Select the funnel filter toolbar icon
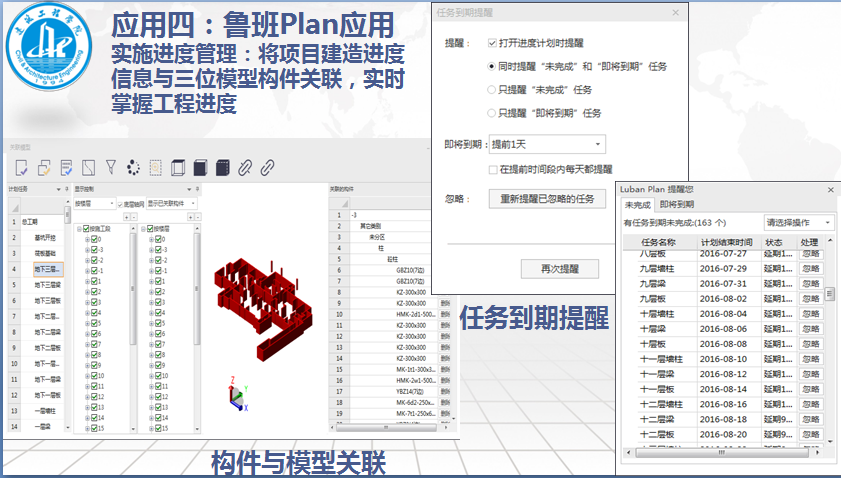Screen dimensions: 841x478 (110, 167)
